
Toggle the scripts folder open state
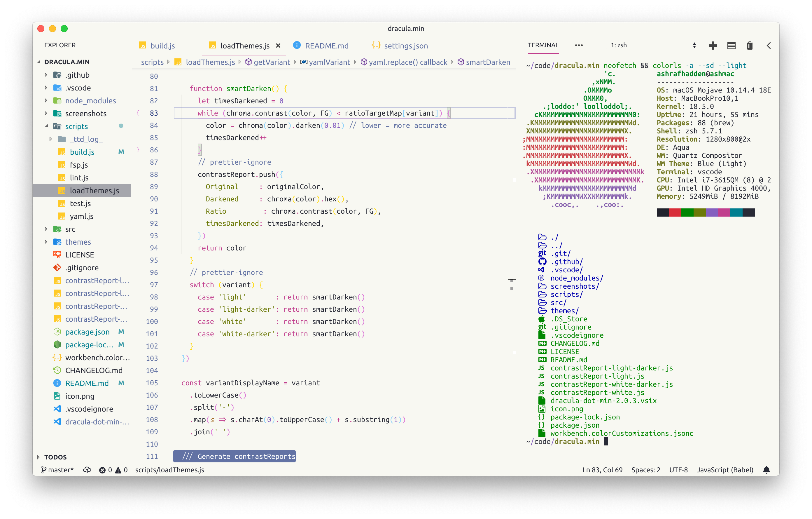coord(47,126)
